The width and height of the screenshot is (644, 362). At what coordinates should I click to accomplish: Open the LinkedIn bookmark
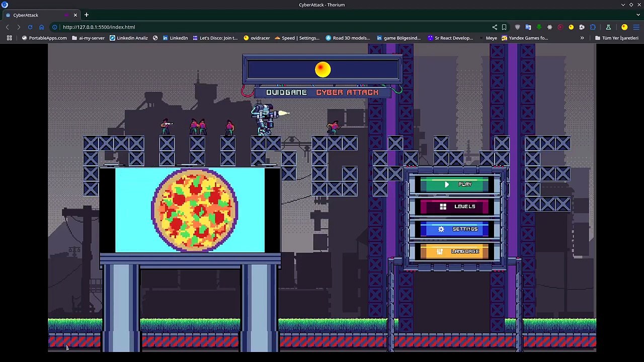point(175,38)
